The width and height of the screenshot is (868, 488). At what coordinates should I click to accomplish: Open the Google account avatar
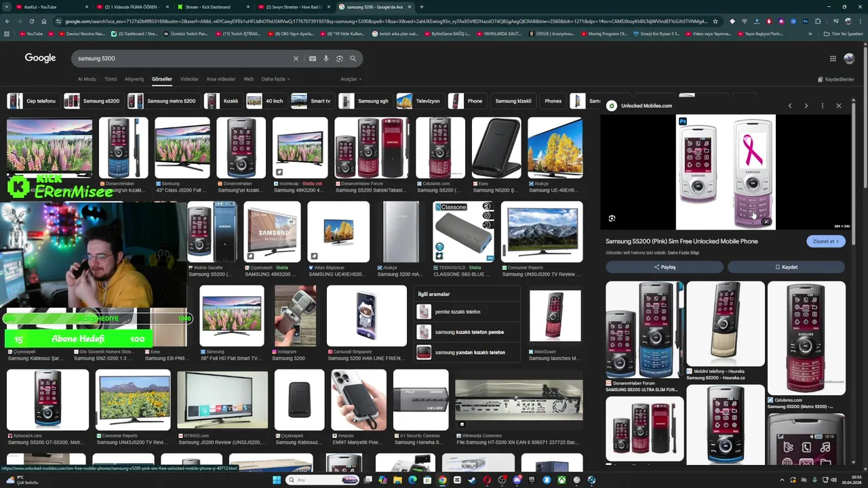(849, 58)
